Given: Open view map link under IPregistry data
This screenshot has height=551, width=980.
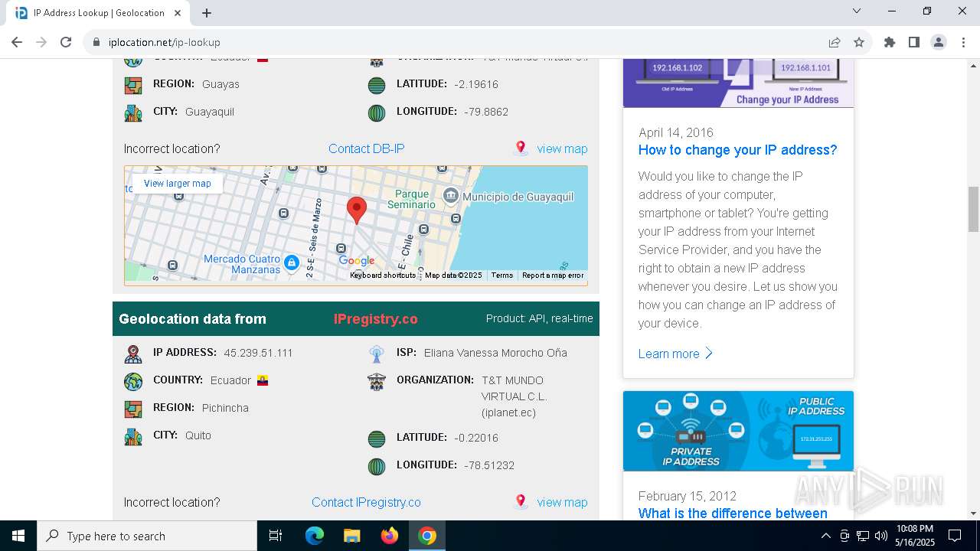Looking at the screenshot, I should (x=562, y=502).
